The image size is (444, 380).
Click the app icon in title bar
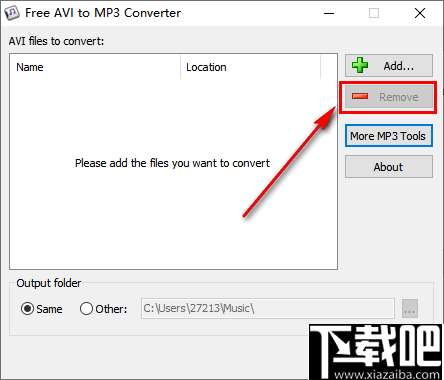(12, 13)
